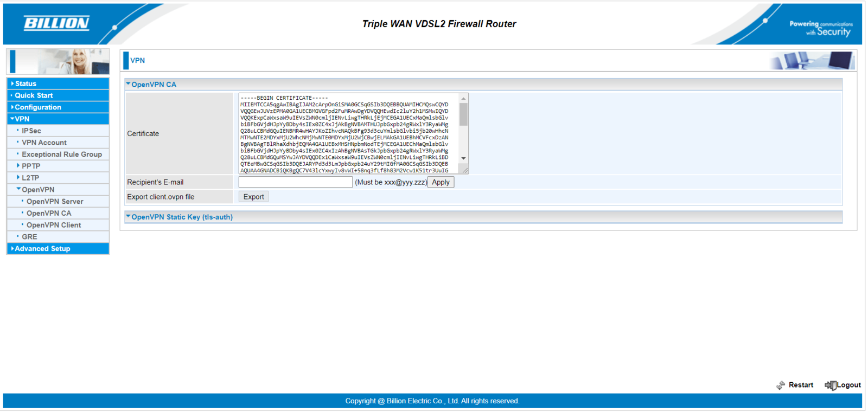The image size is (868, 412).
Task: Expand OpenVPN Static Key (tls-auth) section
Action: 129,217
